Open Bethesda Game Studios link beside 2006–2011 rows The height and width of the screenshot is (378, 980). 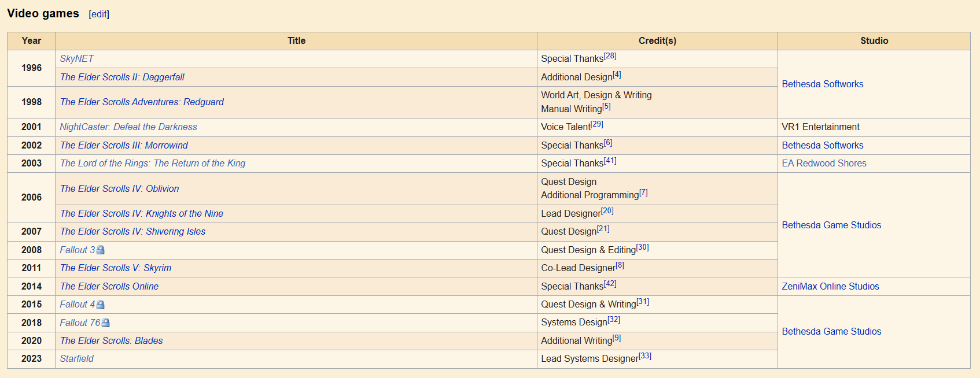pyautogui.click(x=831, y=225)
